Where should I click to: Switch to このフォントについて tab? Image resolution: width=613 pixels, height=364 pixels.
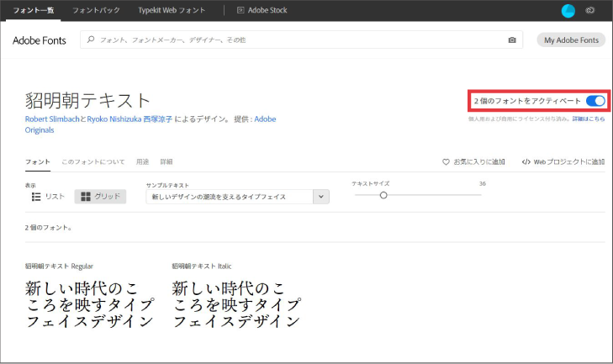pyautogui.click(x=93, y=162)
